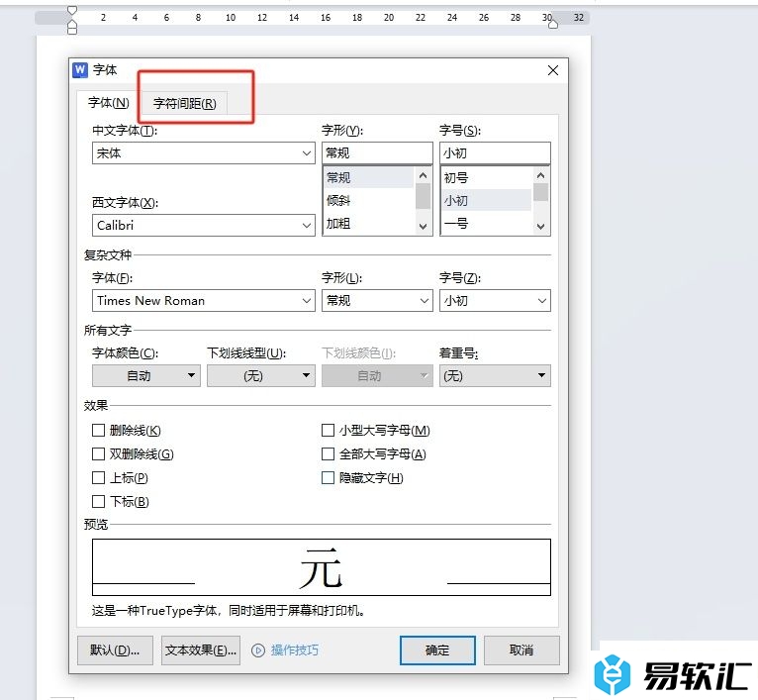Enable the 双删除线(G) checkbox
758x700 pixels.
point(99,453)
